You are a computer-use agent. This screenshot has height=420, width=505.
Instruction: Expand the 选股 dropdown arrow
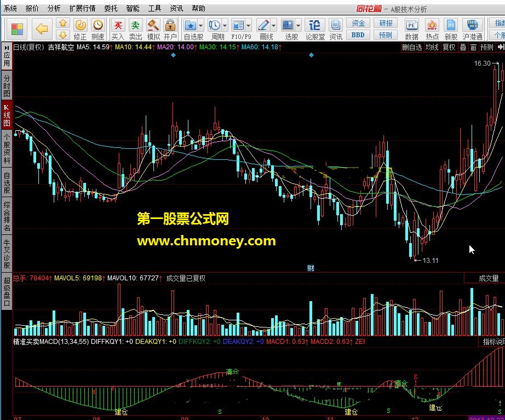click(x=298, y=25)
